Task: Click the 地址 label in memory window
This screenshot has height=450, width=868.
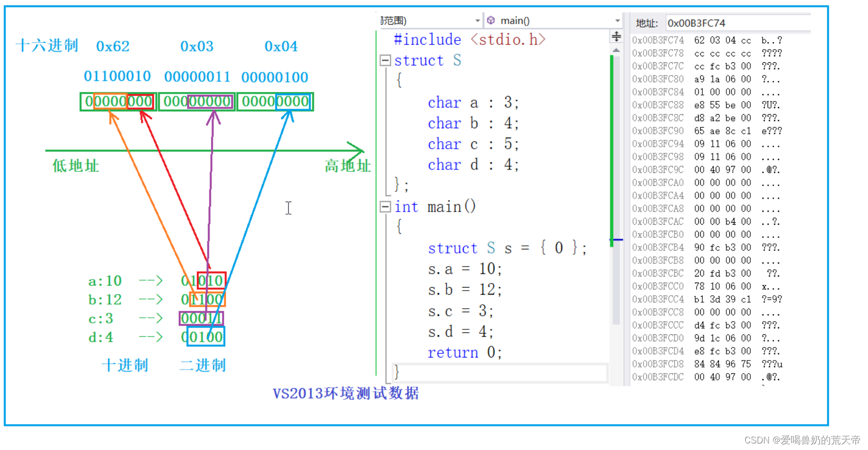Action: (646, 23)
